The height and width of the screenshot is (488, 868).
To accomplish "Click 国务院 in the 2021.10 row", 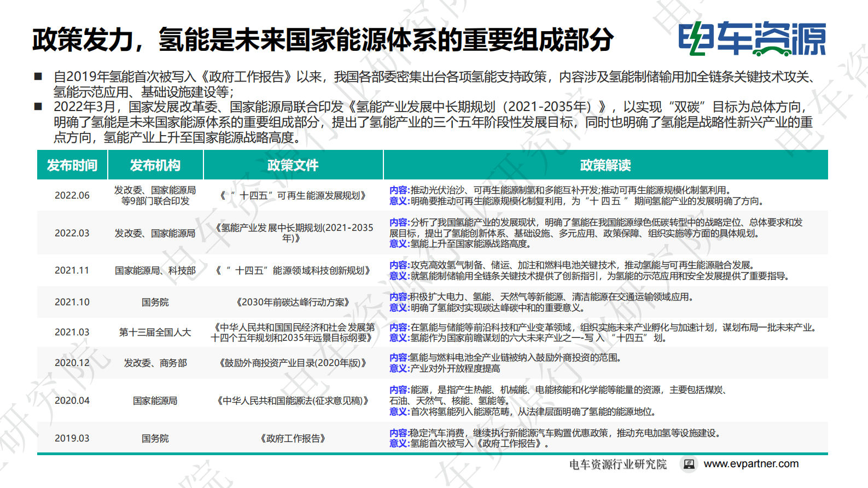I will click(x=155, y=302).
